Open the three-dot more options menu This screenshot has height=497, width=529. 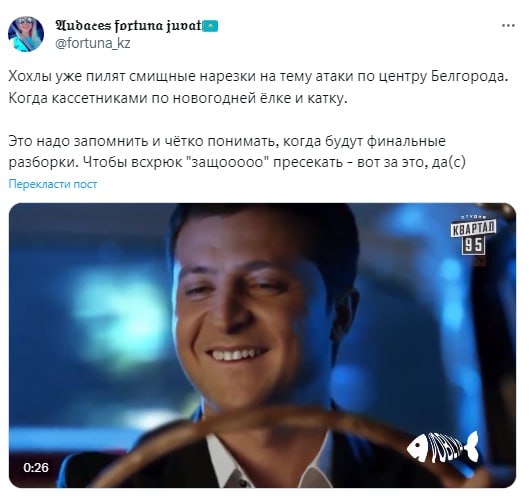[508, 26]
